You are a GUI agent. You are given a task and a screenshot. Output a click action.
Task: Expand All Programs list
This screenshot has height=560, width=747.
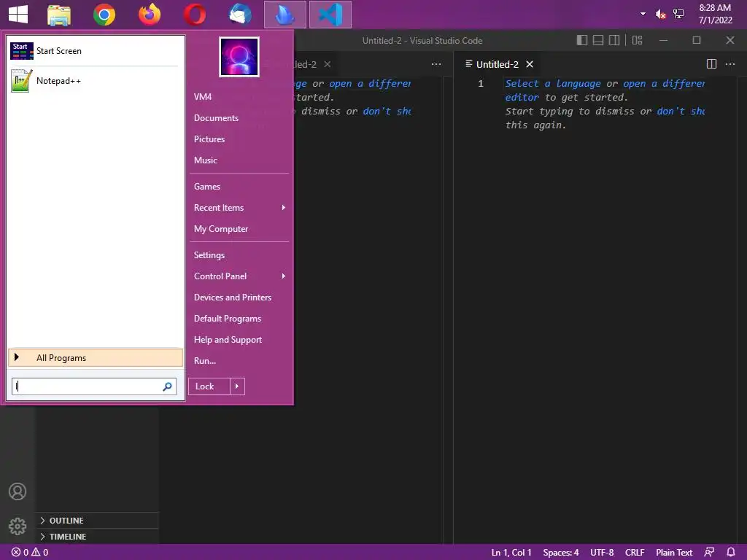pos(96,357)
